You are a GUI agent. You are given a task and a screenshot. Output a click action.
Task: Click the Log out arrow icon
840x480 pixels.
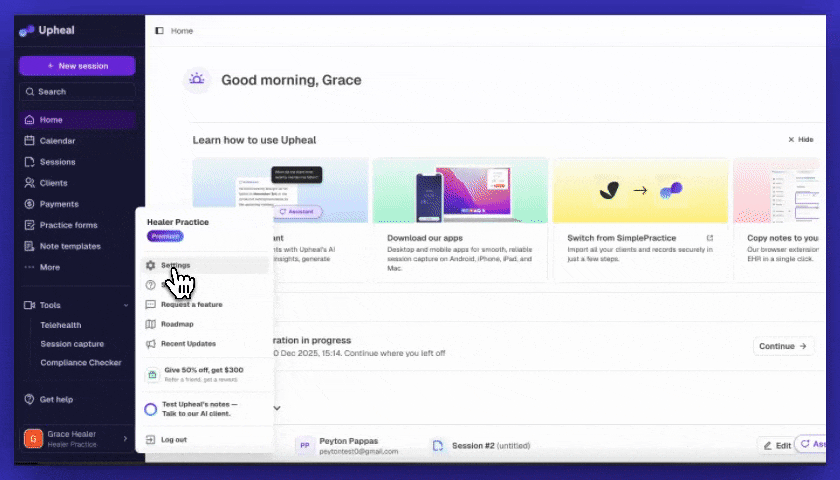tap(151, 440)
